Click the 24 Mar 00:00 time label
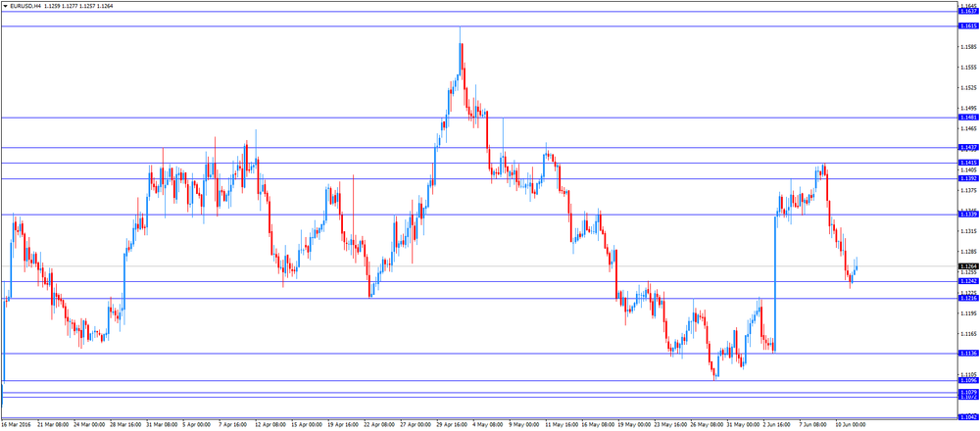This screenshot has height=431, width=980. coord(90,425)
